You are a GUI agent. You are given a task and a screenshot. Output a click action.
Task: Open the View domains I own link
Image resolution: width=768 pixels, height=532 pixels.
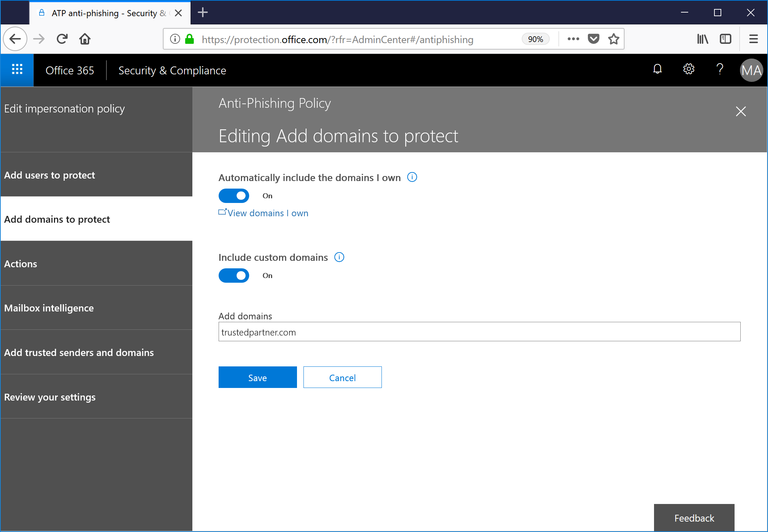268,213
